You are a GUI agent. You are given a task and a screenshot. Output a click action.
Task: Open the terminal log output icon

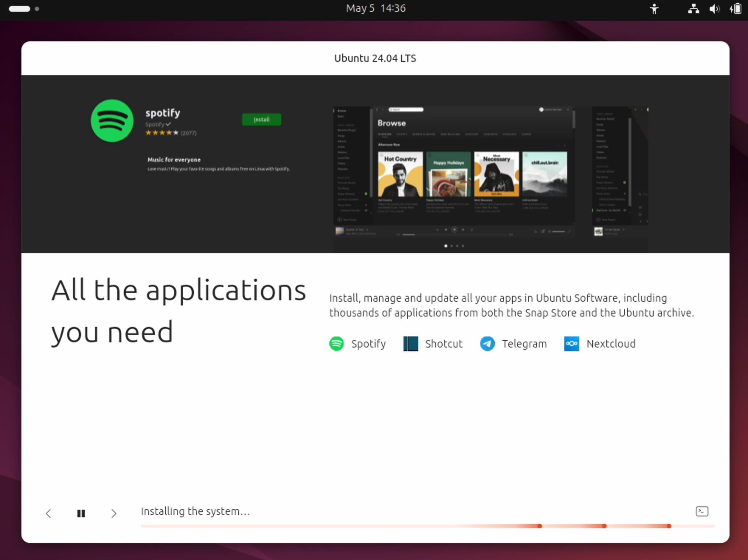[702, 511]
